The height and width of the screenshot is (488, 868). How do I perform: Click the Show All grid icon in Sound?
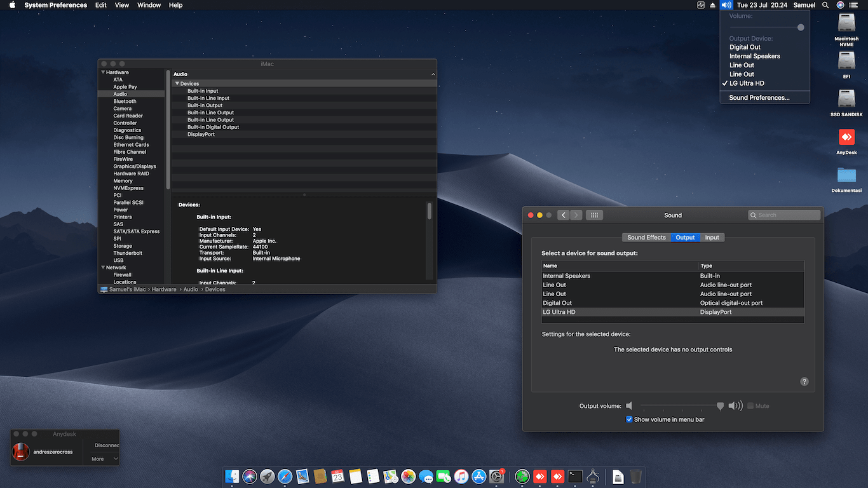[594, 215]
